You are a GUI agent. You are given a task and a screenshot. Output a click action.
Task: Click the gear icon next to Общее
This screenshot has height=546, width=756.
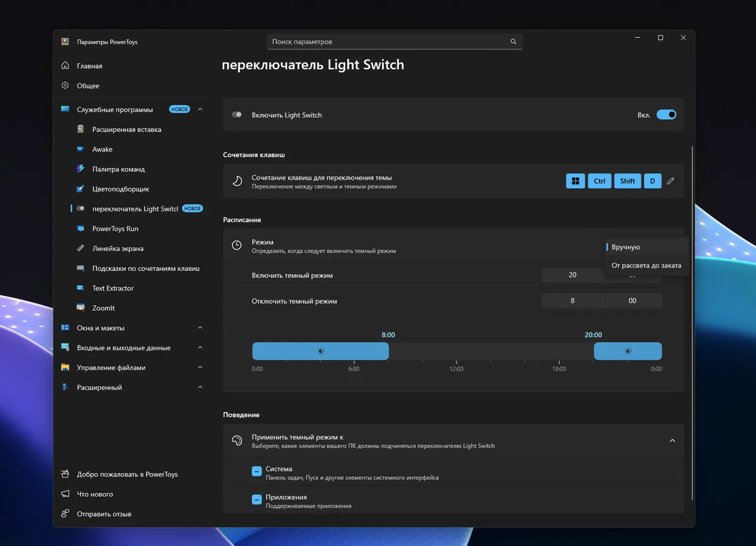coord(65,86)
